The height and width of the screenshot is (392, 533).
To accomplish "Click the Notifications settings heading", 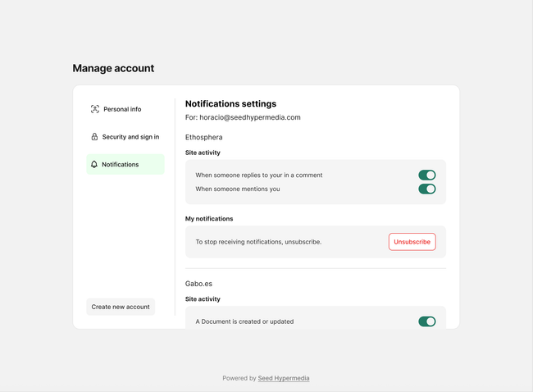I will click(230, 104).
